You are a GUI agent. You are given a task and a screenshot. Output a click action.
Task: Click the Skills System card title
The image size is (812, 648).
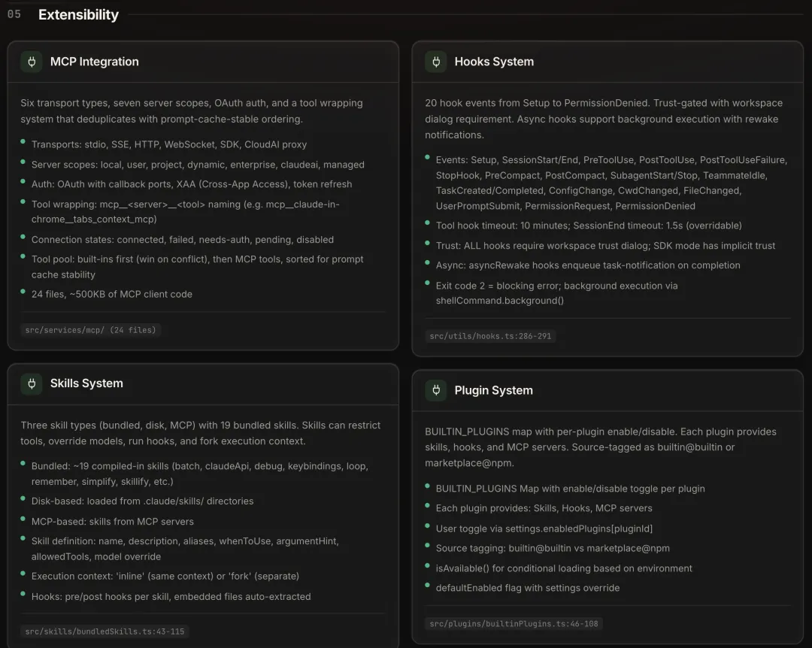(x=86, y=383)
